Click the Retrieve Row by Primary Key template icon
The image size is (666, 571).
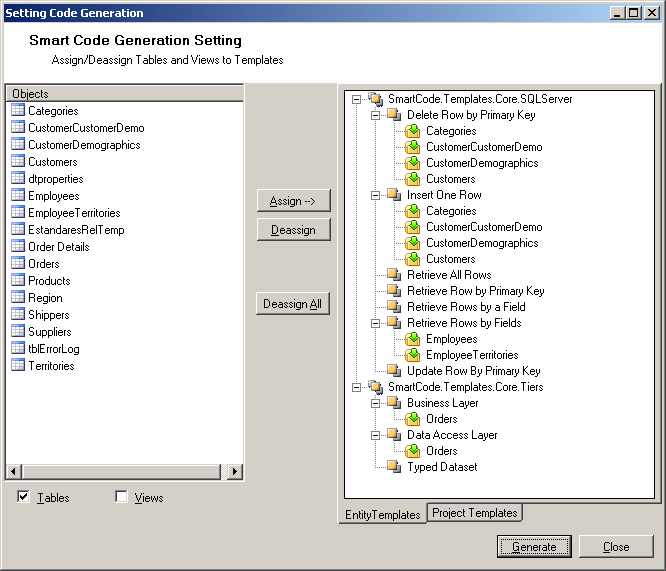point(394,291)
